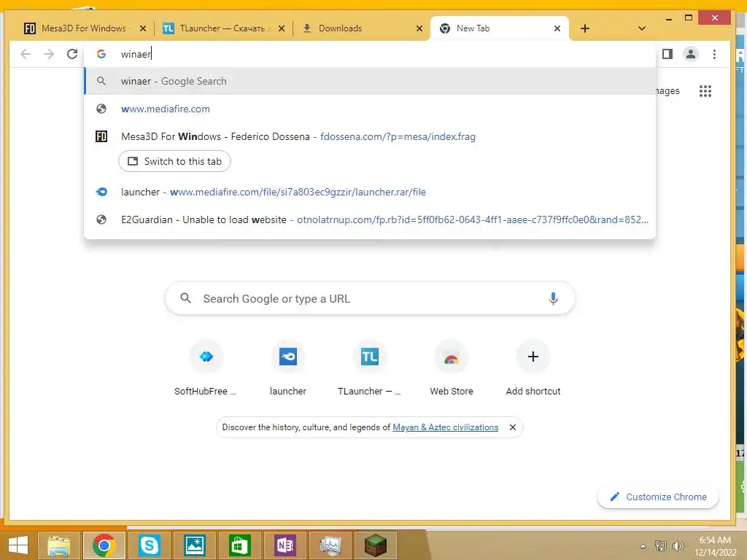Screen dimensions: 747x560
Task: Open the Web Store shortcut
Action: coord(451,368)
